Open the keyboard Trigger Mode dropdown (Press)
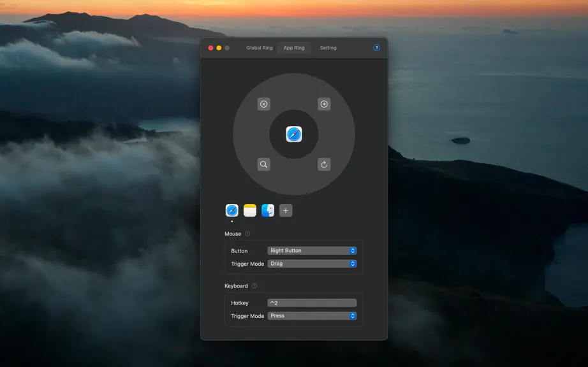 point(312,315)
